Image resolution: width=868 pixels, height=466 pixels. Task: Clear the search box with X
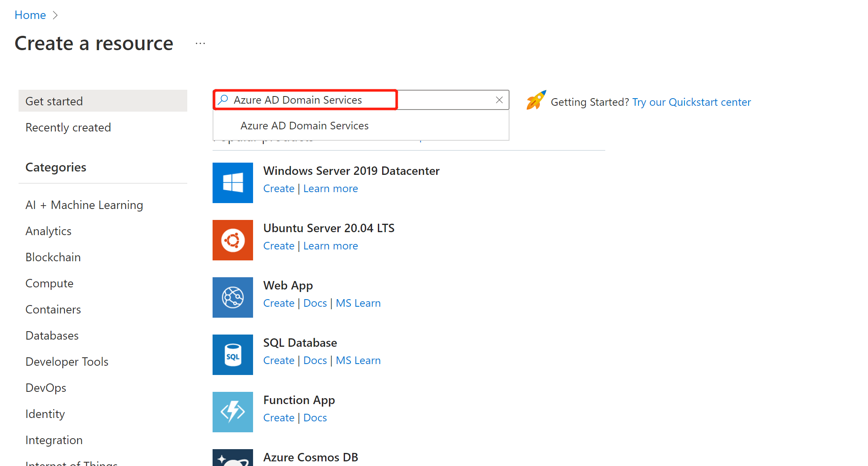[499, 100]
